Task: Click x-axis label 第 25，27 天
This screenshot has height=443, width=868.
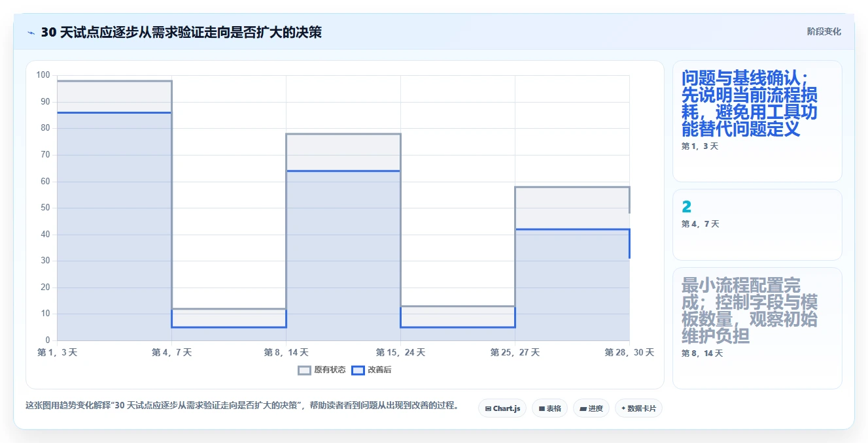Action: point(515,352)
